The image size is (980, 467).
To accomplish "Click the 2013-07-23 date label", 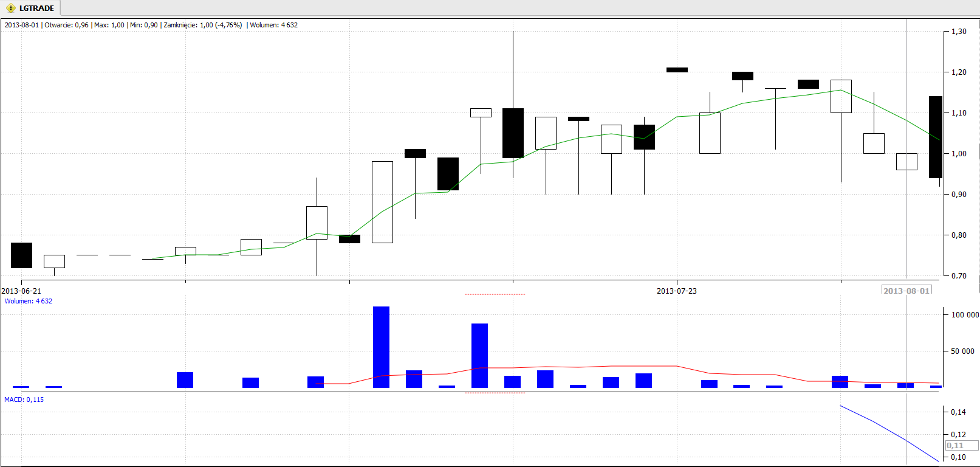I will (676, 291).
